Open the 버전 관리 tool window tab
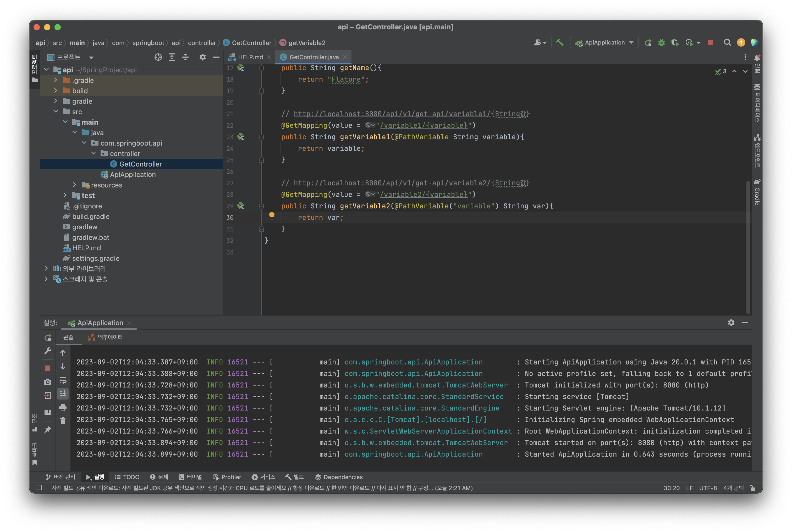The height and width of the screenshot is (532, 792). coord(60,477)
